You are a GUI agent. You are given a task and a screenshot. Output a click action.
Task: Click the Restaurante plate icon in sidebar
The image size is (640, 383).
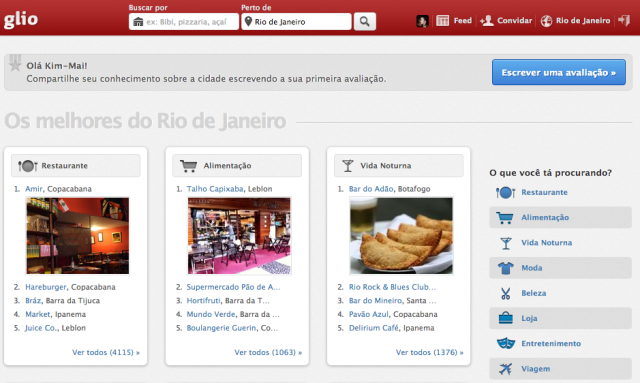pos(505,192)
